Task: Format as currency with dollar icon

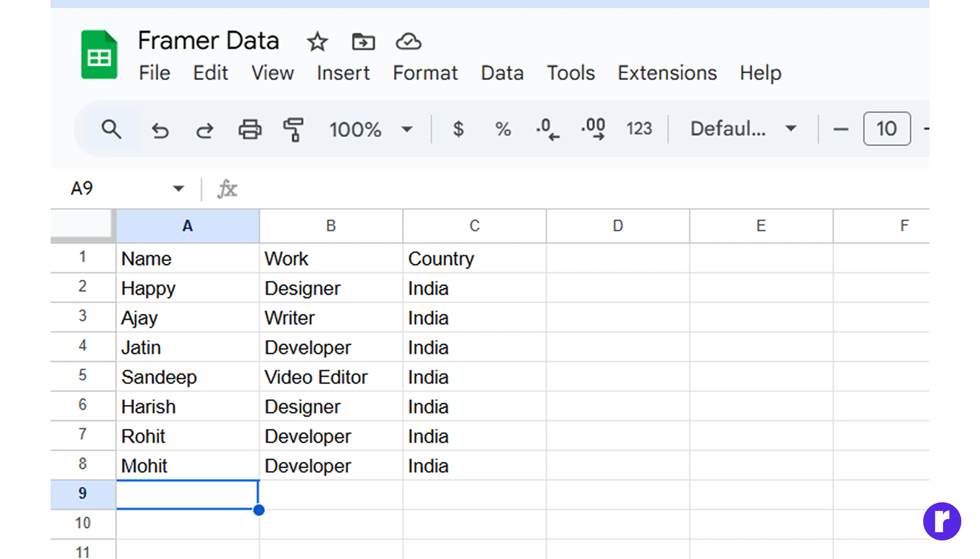Action: [458, 129]
